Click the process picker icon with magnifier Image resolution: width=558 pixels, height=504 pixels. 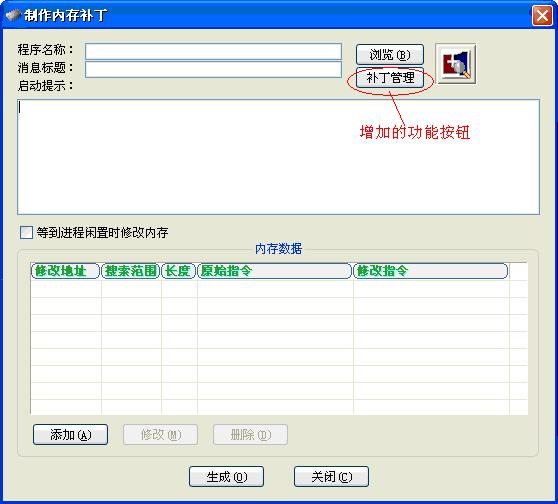click(x=456, y=64)
